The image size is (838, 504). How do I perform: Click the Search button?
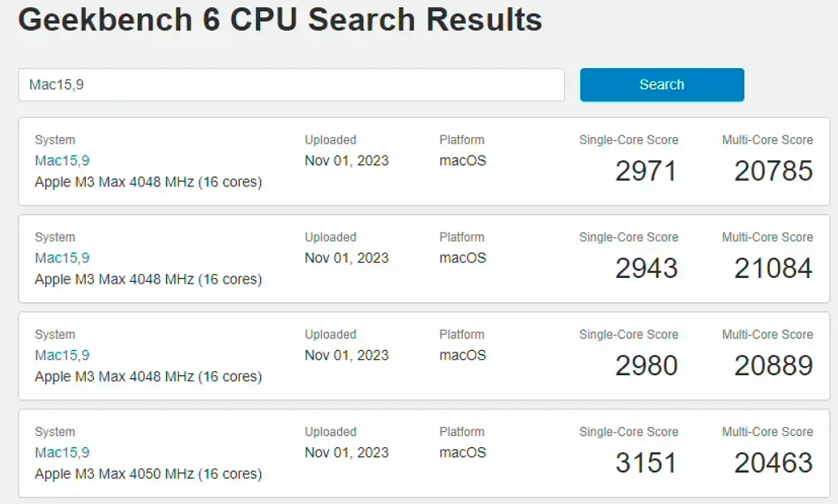[661, 84]
